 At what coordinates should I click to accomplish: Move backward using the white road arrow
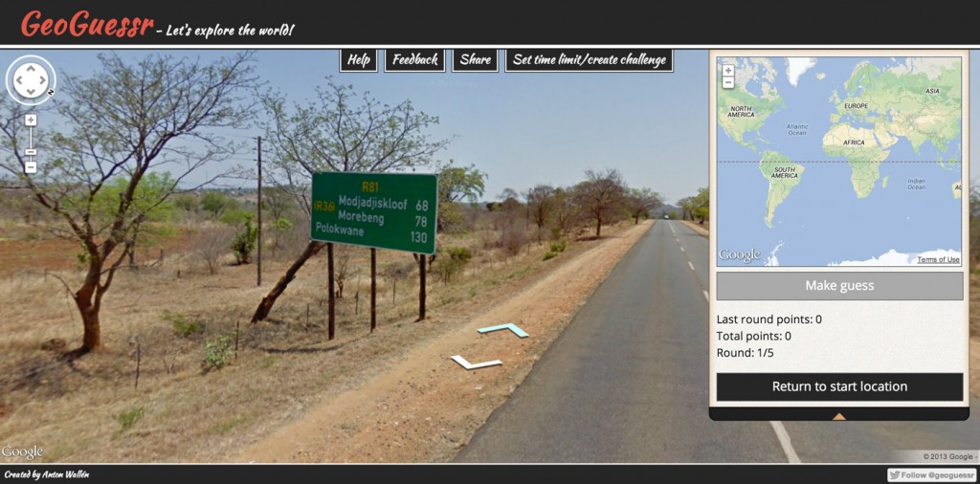click(476, 362)
